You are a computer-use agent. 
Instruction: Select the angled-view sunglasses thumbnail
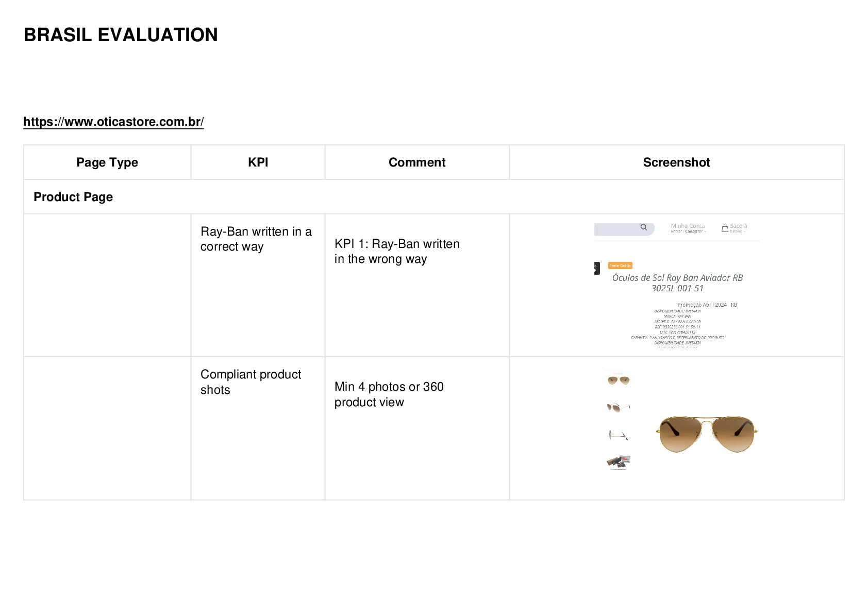pos(619,408)
